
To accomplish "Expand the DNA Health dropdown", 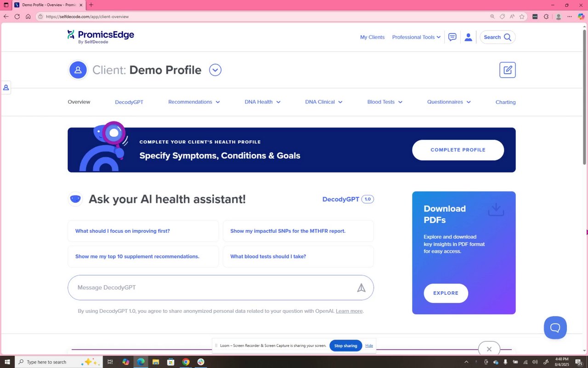I will 262,102.
